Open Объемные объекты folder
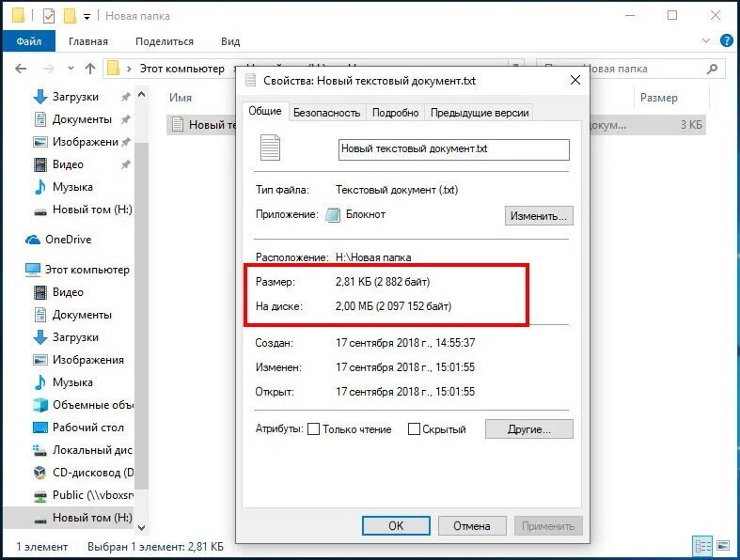This screenshot has width=740, height=560. [x=92, y=405]
